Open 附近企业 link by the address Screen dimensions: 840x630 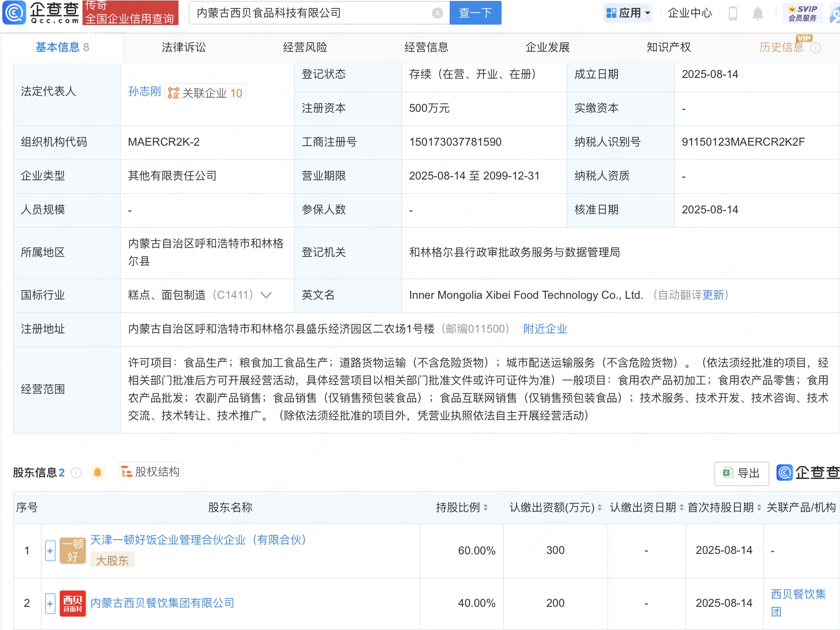[545, 329]
